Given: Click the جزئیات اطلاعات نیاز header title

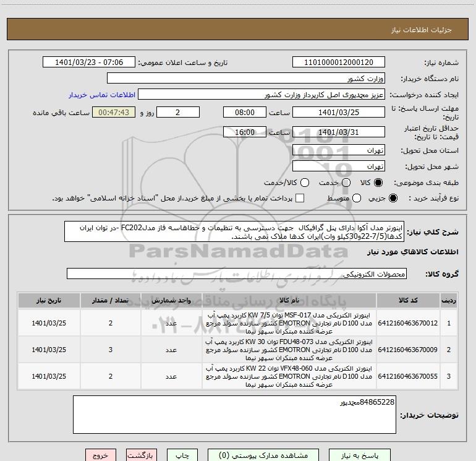Looking at the screenshot, I should tap(422, 30).
